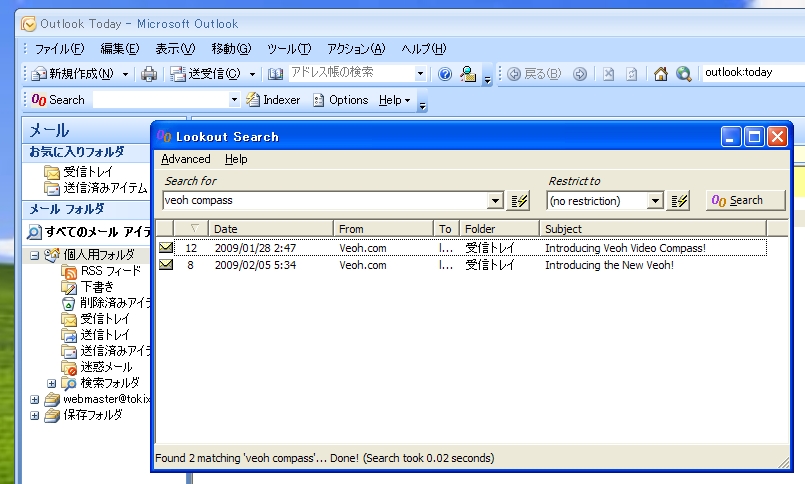Expand 保存フォルダ tree node
The image size is (805, 484).
34,415
